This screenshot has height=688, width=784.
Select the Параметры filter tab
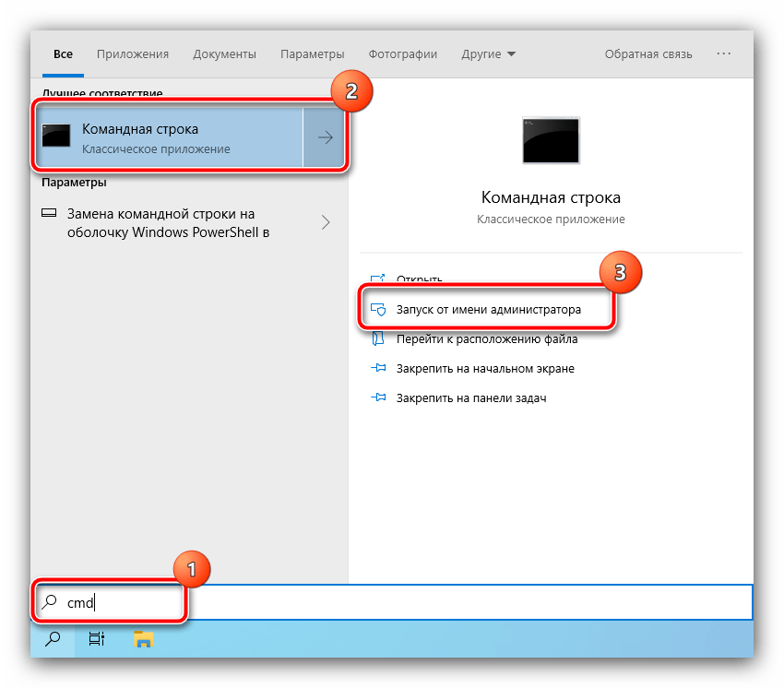[313, 54]
